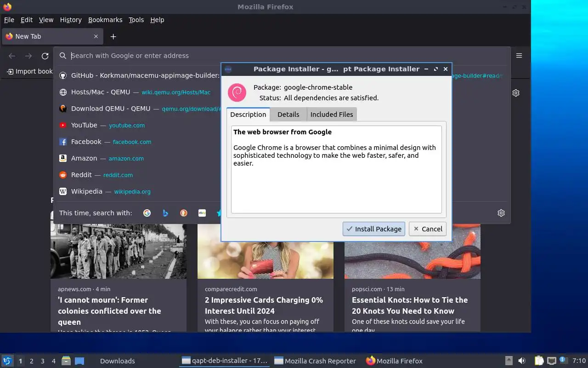Open the file manager icon in taskbar

pyautogui.click(x=66, y=361)
